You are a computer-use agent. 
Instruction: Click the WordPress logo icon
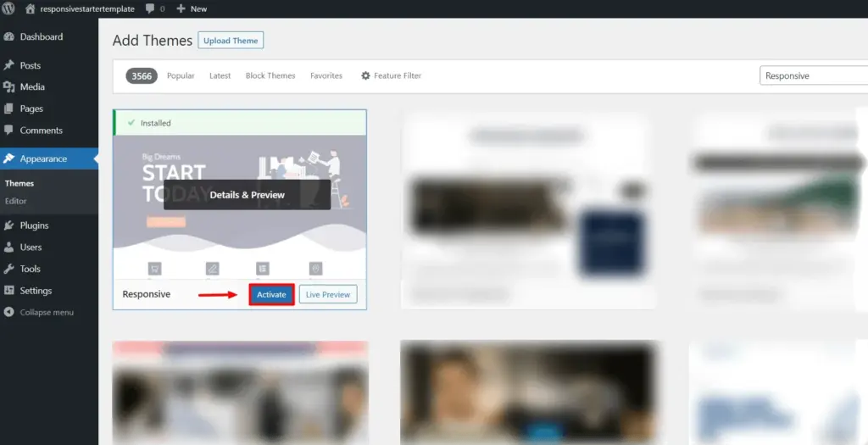8,8
